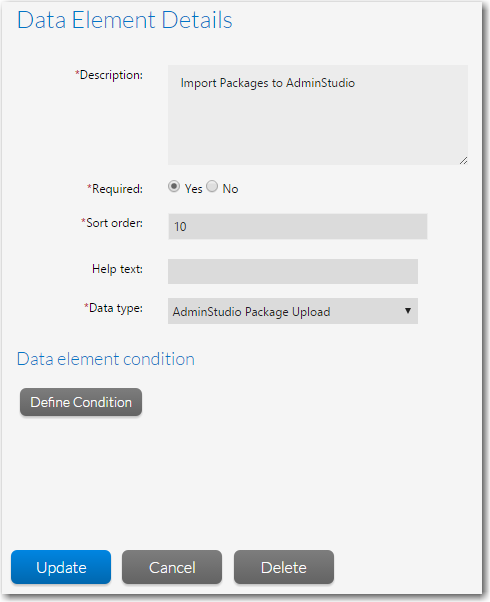Click the "No" text beside the radio
Viewport: 490px width, 602px height.
click(x=230, y=189)
